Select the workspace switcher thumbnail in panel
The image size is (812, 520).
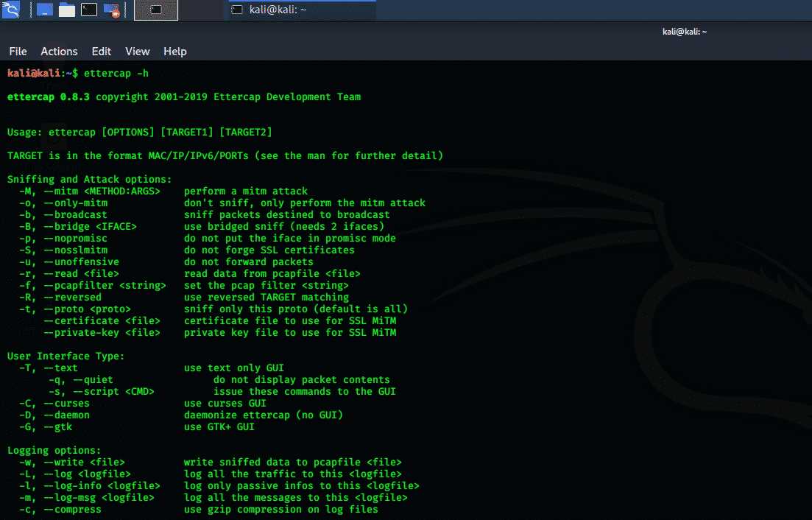point(156,10)
